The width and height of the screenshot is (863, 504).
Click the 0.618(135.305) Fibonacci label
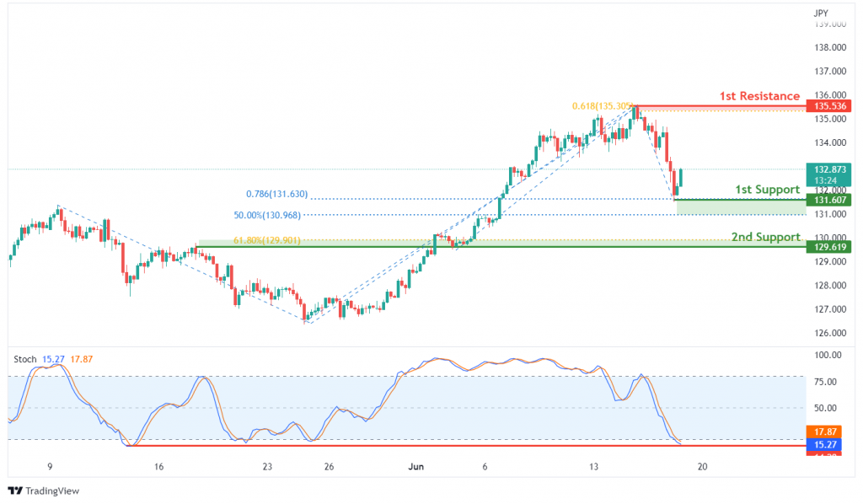(602, 106)
